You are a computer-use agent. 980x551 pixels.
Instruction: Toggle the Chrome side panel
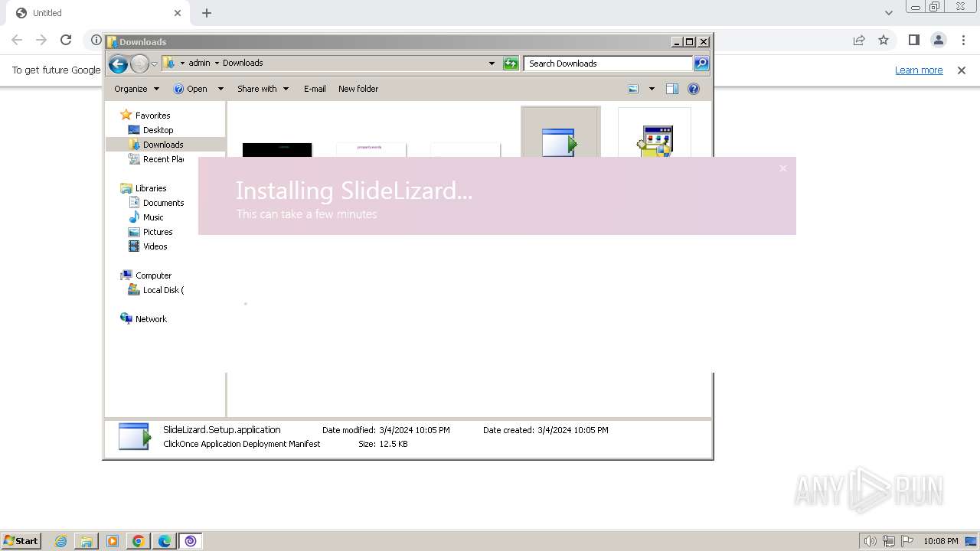pos(914,40)
